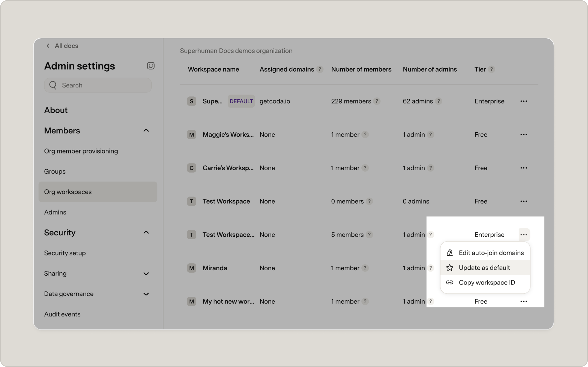Open the more options menu for the Supe... DEFAULT row
Viewport: 588px width, 367px height.
(524, 101)
